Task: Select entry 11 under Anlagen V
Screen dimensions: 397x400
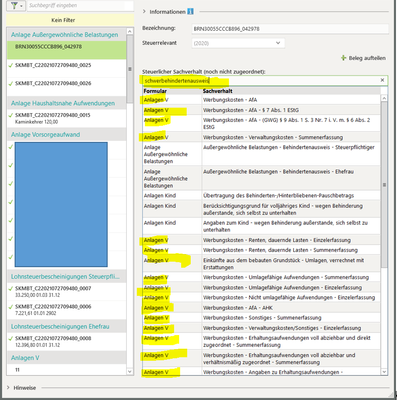Action: [x=66, y=370]
